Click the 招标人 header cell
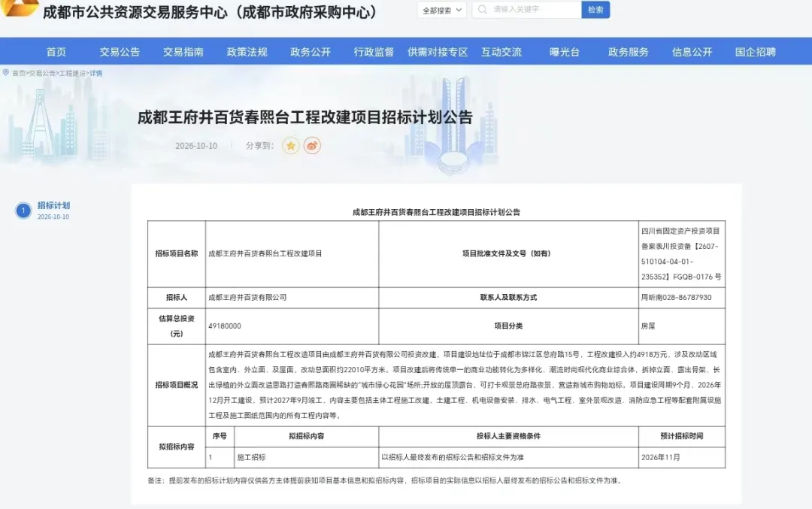This screenshot has width=812, height=509. [x=177, y=298]
